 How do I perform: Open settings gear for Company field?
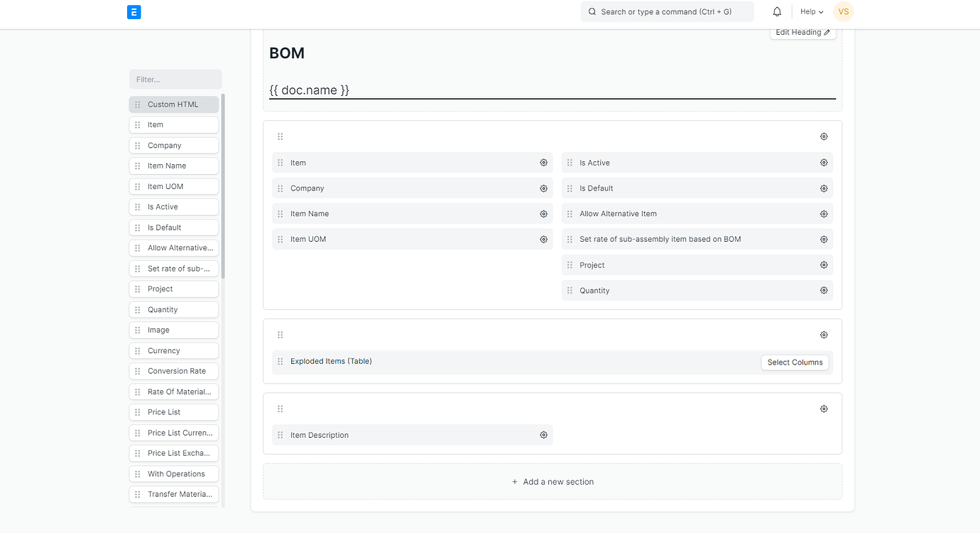pyautogui.click(x=543, y=188)
